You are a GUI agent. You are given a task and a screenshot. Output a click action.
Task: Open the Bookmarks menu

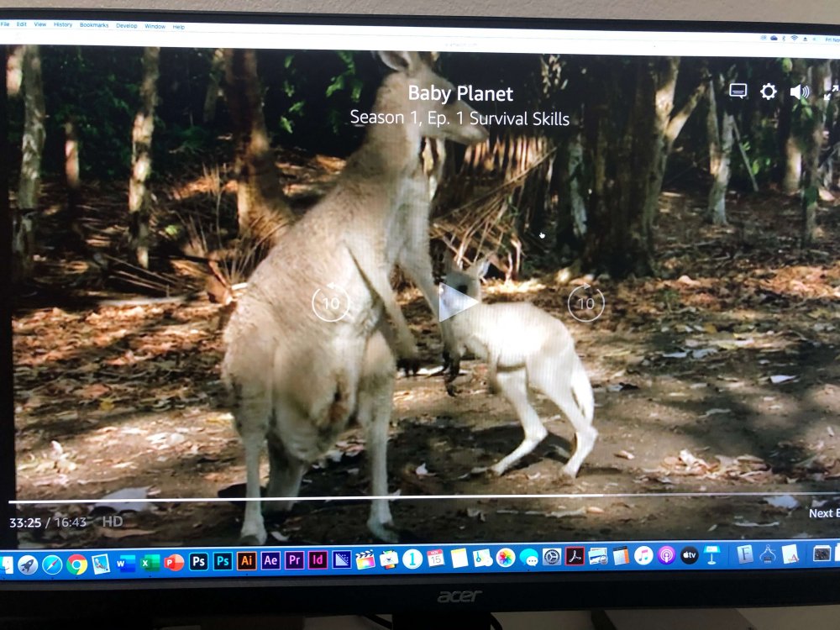[x=94, y=25]
